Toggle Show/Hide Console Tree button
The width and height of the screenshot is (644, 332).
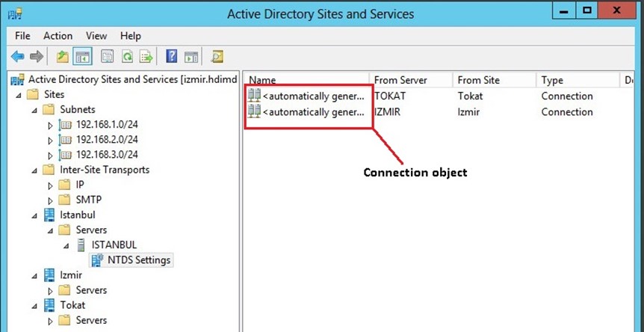coord(82,56)
